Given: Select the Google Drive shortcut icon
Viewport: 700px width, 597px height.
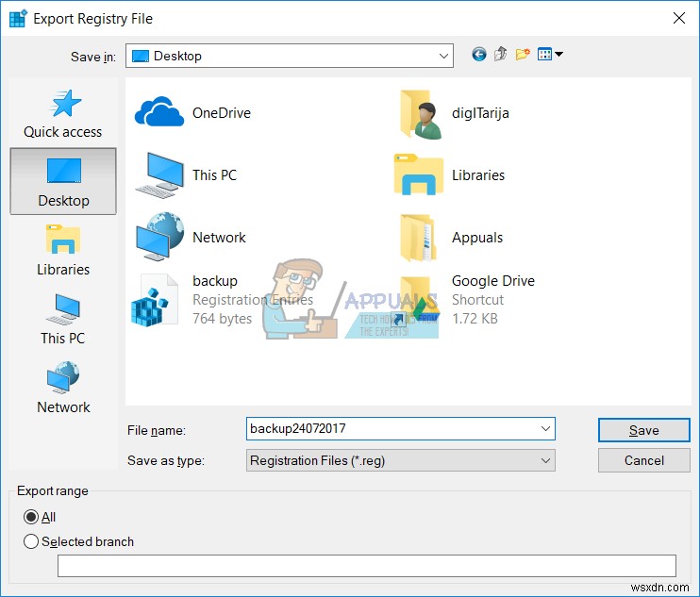Looking at the screenshot, I should coord(418,302).
